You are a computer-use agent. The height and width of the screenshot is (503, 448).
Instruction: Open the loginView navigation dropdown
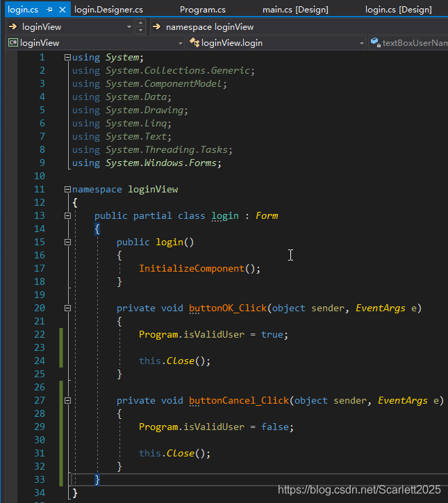(129, 26)
